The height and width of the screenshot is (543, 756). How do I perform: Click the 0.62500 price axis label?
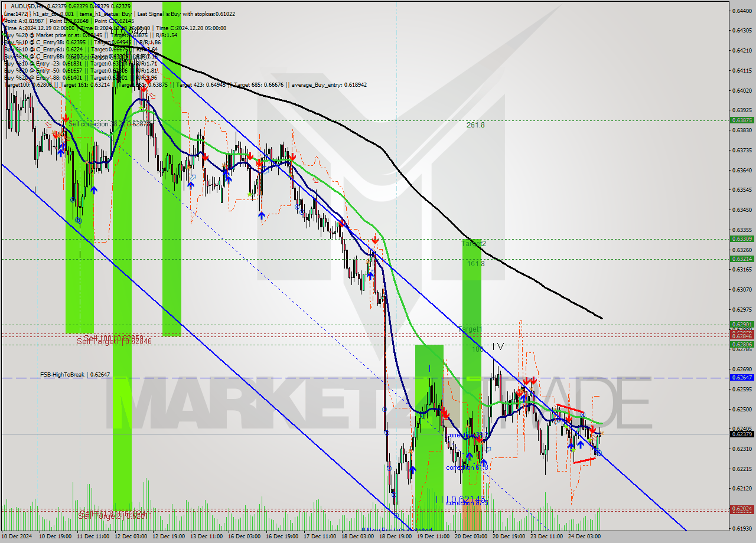pyautogui.click(x=742, y=409)
